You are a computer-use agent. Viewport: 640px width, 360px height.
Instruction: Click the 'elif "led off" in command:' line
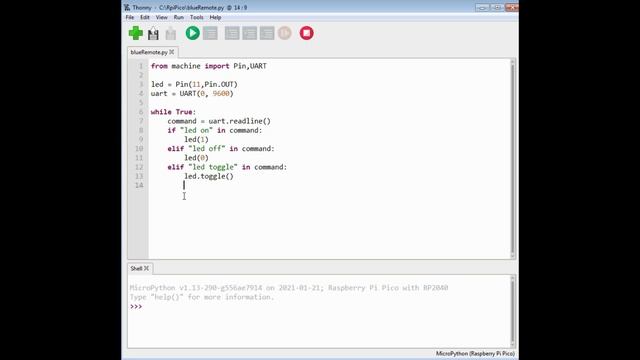click(221, 149)
